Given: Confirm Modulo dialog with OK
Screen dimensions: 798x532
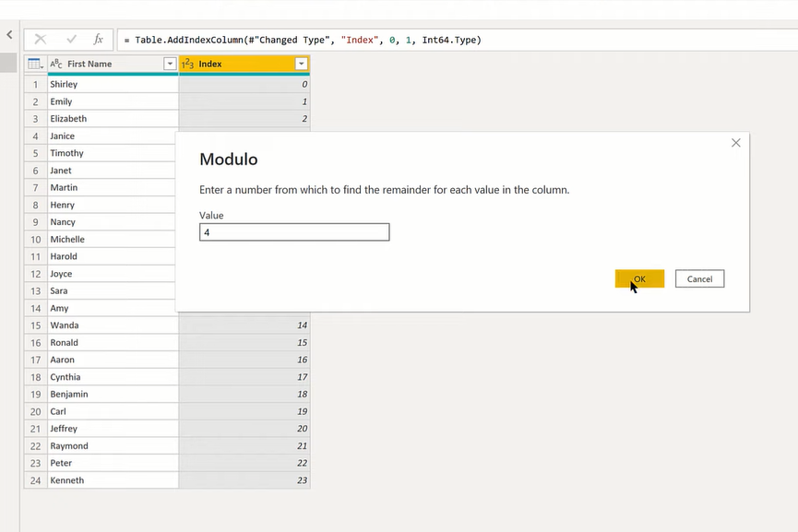Looking at the screenshot, I should pyautogui.click(x=639, y=278).
